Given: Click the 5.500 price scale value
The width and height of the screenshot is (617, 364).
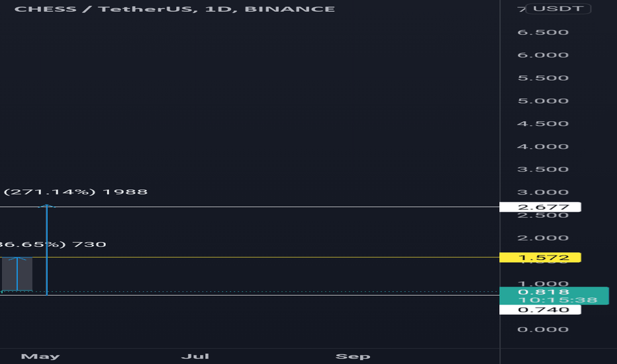Looking at the screenshot, I should [543, 78].
